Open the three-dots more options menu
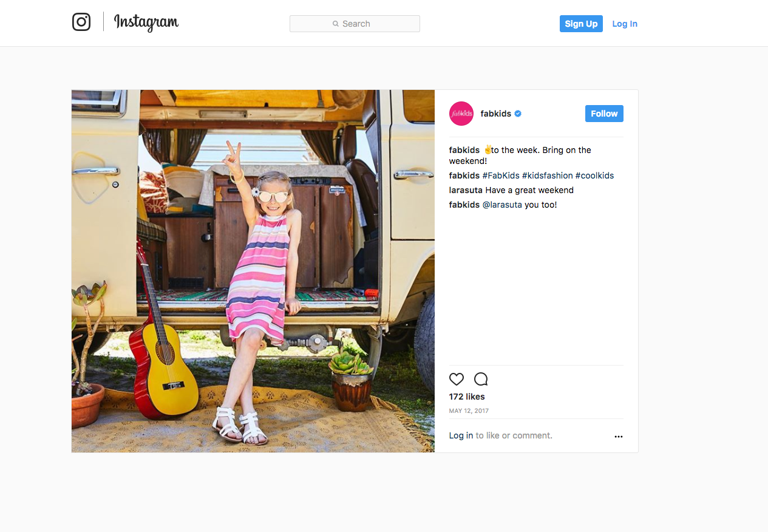The height and width of the screenshot is (532, 768). (619, 436)
